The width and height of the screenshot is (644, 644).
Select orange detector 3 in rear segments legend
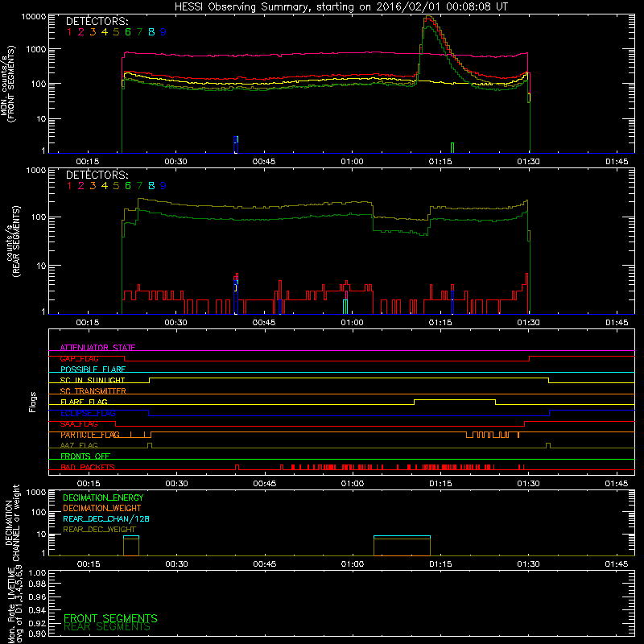(93, 186)
